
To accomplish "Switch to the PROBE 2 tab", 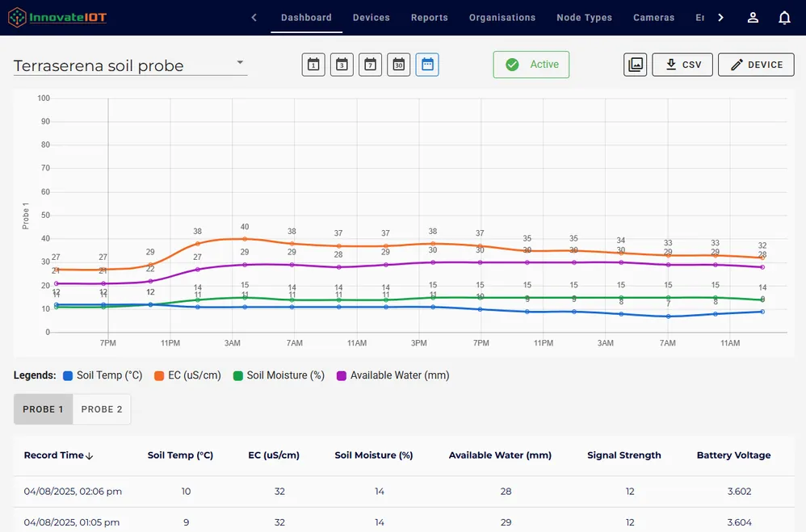I will (102, 409).
